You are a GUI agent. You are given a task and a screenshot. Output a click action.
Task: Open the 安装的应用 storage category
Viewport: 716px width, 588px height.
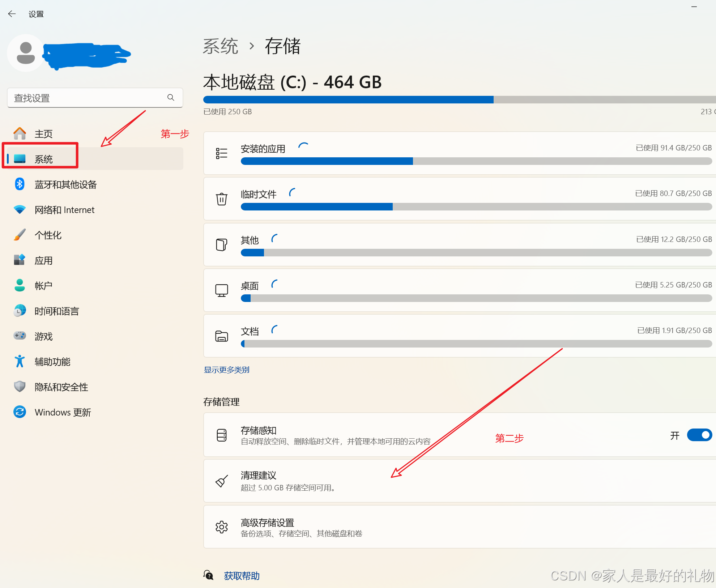[x=263, y=149]
